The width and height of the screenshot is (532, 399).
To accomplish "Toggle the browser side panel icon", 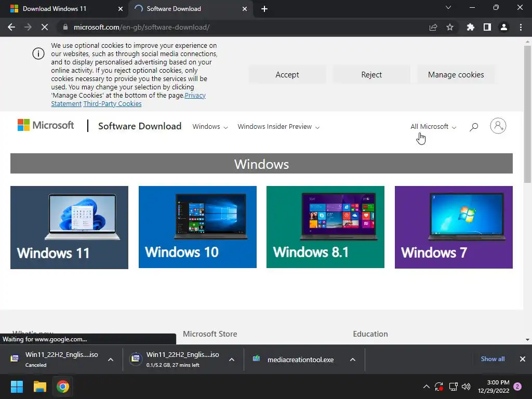I will coord(487,27).
